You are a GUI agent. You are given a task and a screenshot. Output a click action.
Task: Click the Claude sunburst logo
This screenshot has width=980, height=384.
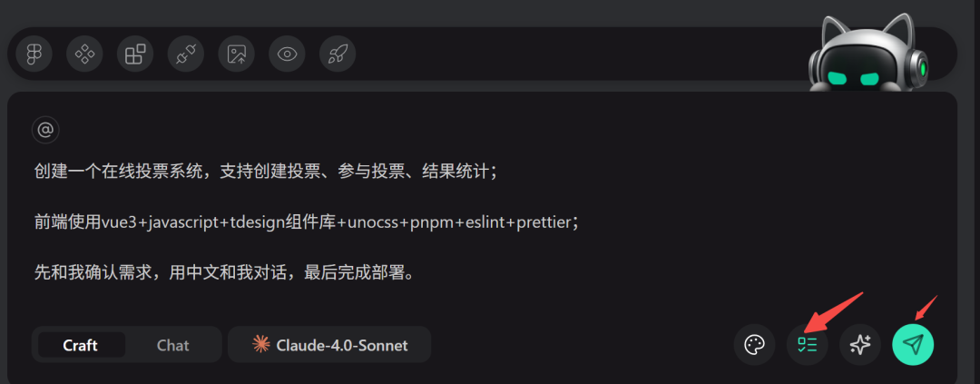point(261,344)
